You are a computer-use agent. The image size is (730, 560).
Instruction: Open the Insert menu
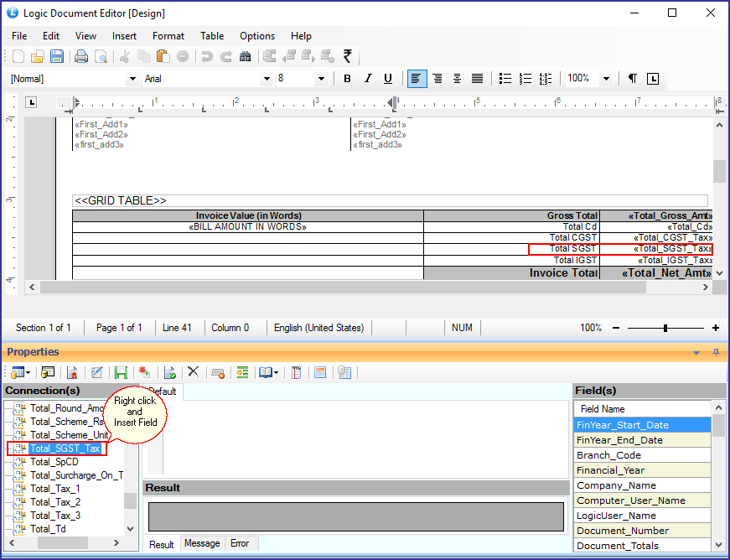124,36
